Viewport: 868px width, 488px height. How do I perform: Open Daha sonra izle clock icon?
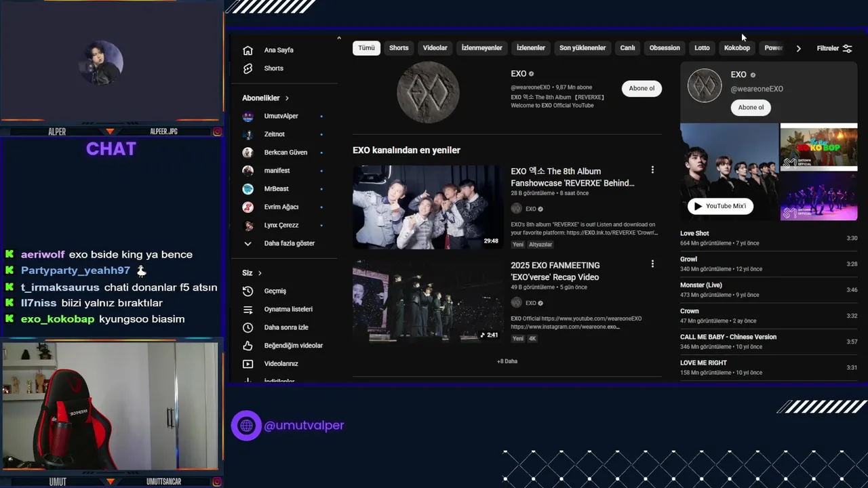point(248,327)
